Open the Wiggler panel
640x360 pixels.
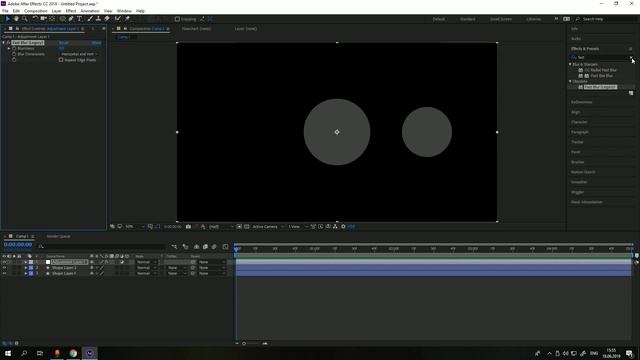tap(578, 192)
